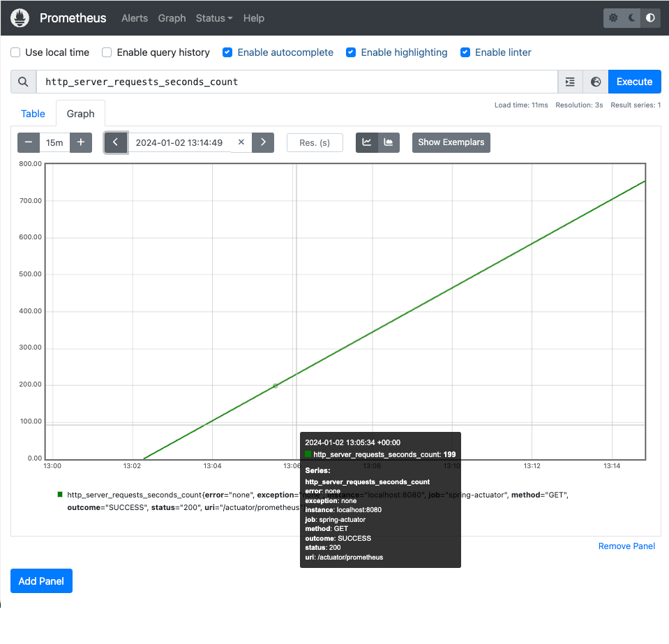Click the Res. (s) resolution input
This screenshot has width=669, height=644.
[x=315, y=142]
